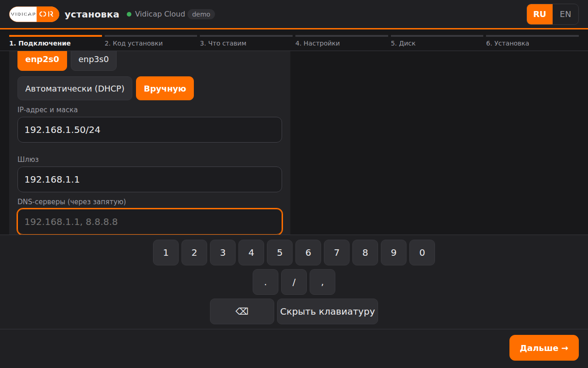Tap the comma key on keypad
588x368 pixels.
pyautogui.click(x=322, y=282)
